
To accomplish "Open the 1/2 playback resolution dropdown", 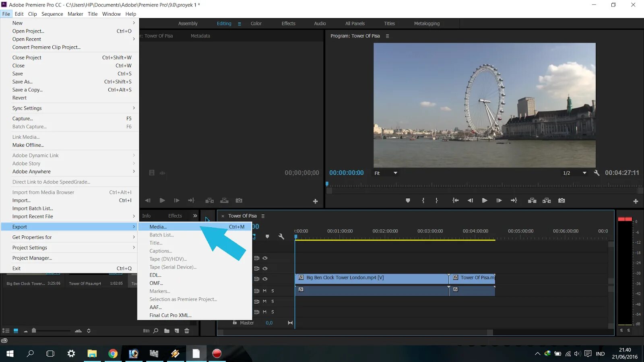I will tap(574, 173).
